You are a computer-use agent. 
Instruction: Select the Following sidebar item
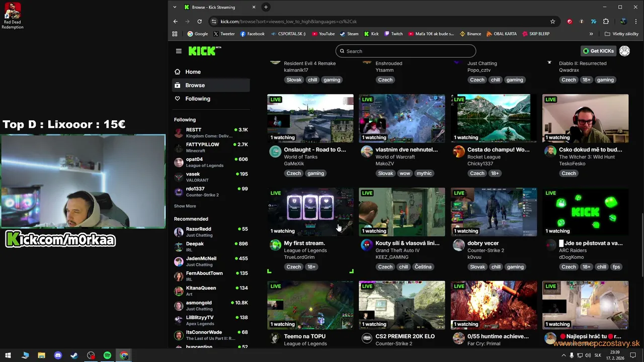click(x=211, y=99)
